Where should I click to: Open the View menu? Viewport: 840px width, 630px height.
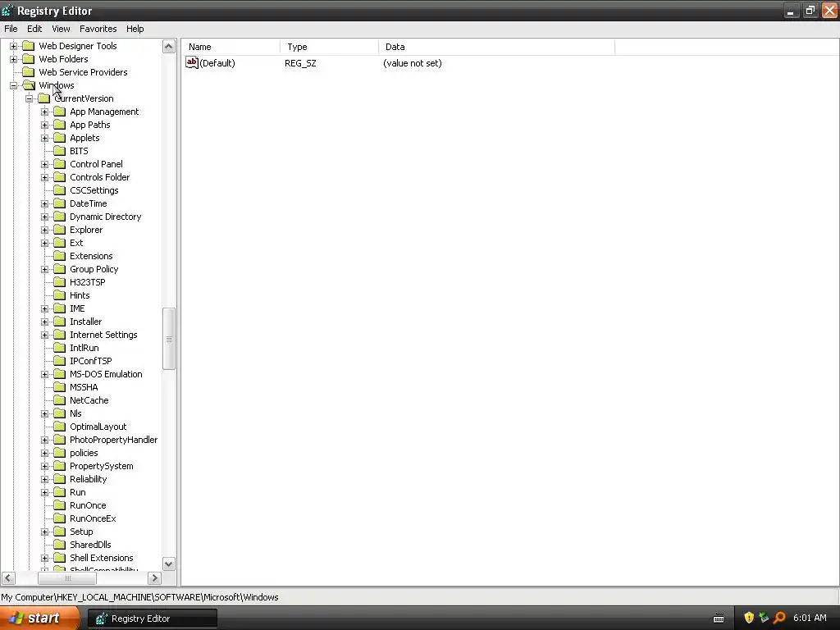click(61, 29)
